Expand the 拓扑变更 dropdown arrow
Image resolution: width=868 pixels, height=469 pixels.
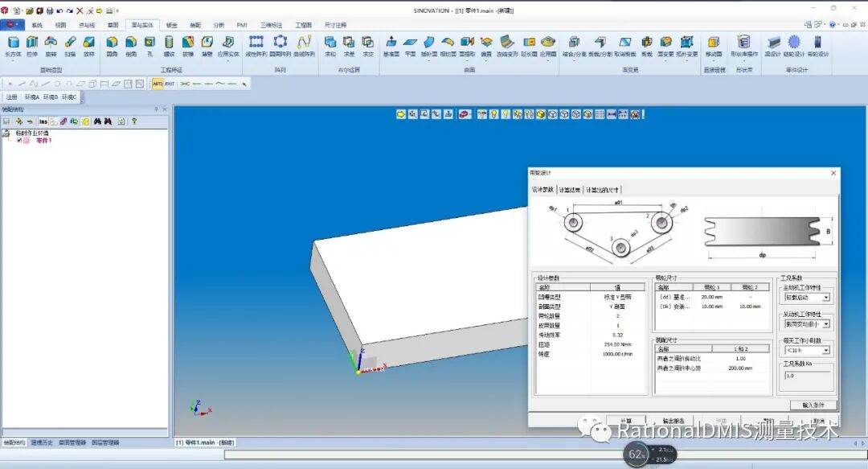[x=687, y=60]
